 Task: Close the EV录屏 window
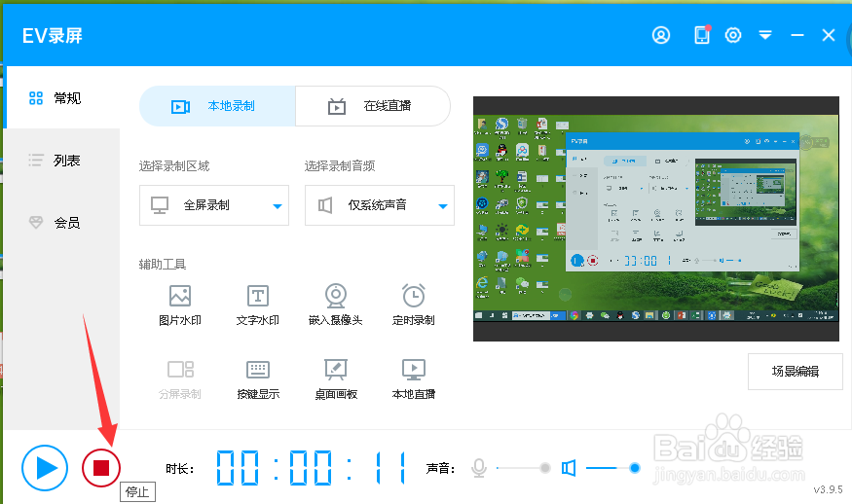click(x=828, y=35)
